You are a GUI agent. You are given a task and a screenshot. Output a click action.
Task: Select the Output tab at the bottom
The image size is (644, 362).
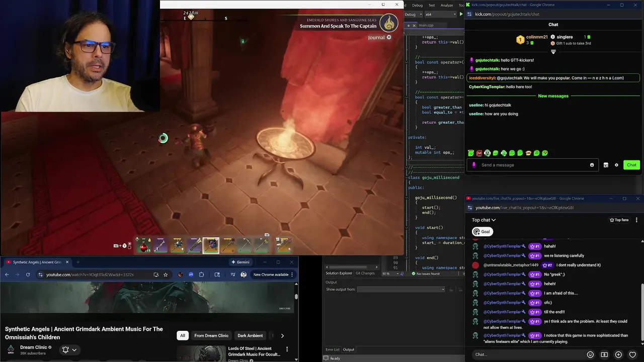pos(349,349)
